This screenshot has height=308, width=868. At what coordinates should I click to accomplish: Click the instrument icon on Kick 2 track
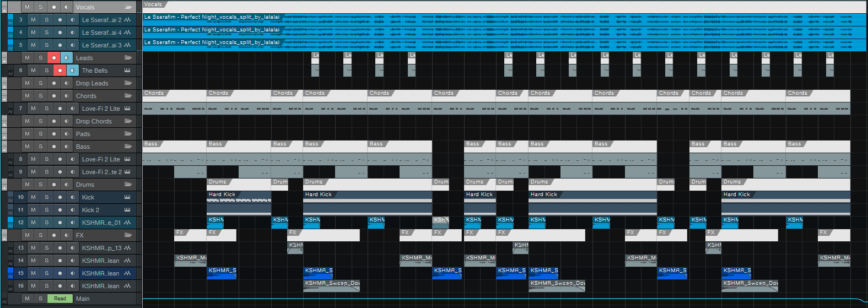pos(127,210)
